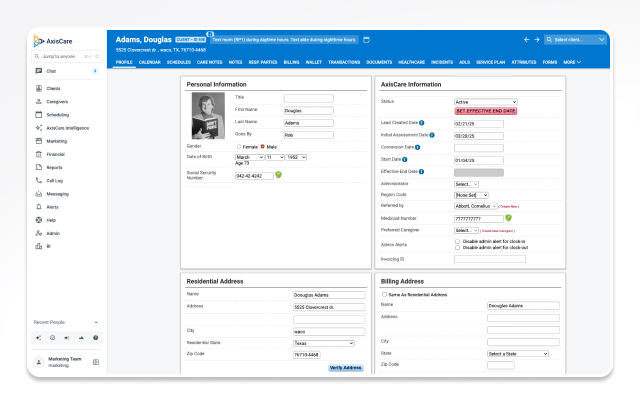Open Scheduling from the sidebar
The width and height of the screenshot is (640, 404).
[x=57, y=114]
